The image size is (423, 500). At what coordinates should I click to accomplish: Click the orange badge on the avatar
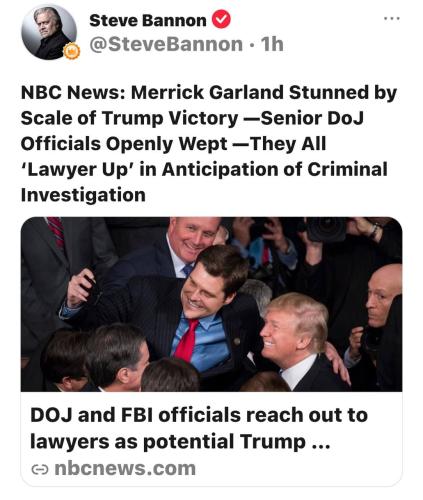pos(72,51)
